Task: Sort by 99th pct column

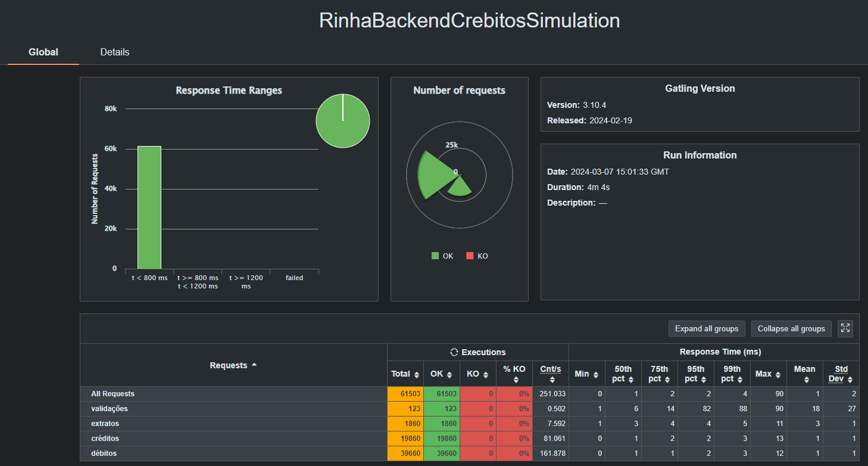Action: (732, 374)
